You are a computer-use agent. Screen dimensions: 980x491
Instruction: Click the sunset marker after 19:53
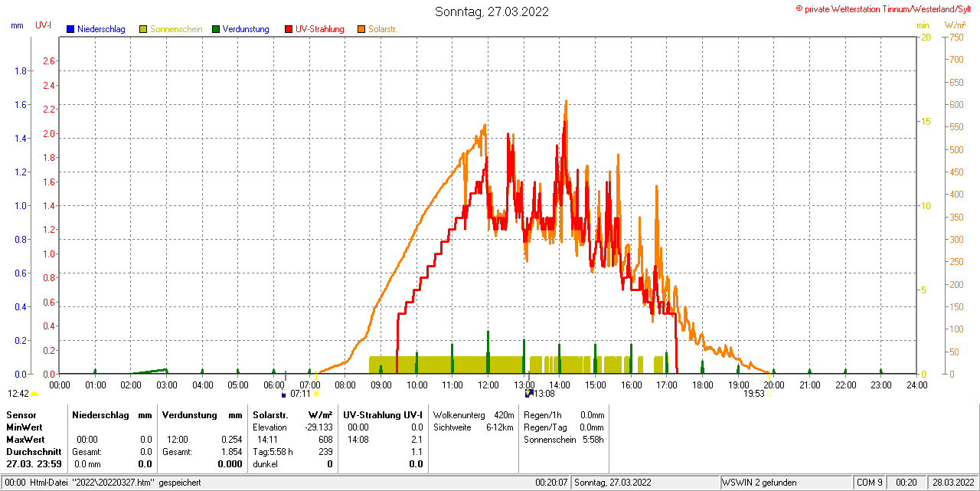pyautogui.click(x=769, y=394)
